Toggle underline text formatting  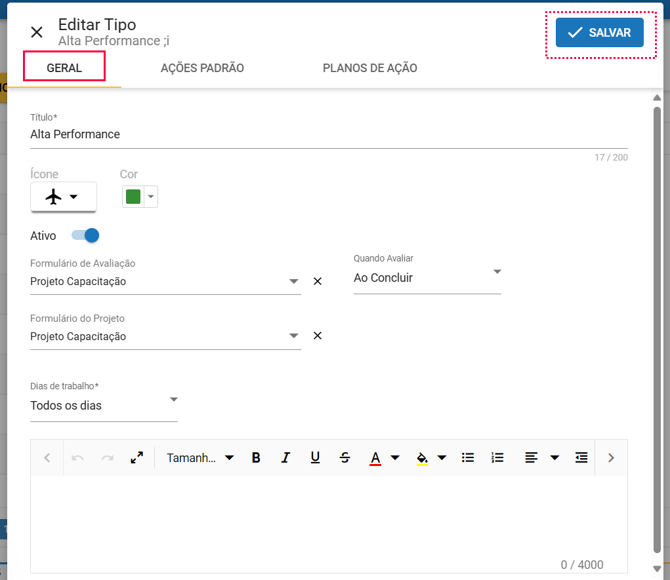(x=315, y=458)
